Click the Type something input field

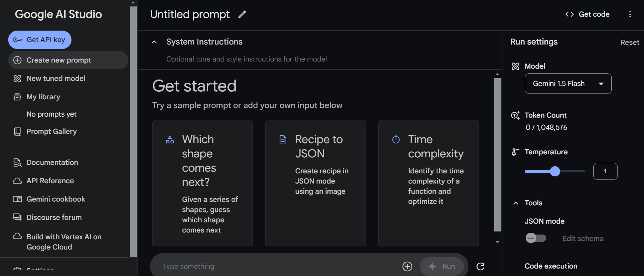[272, 266]
